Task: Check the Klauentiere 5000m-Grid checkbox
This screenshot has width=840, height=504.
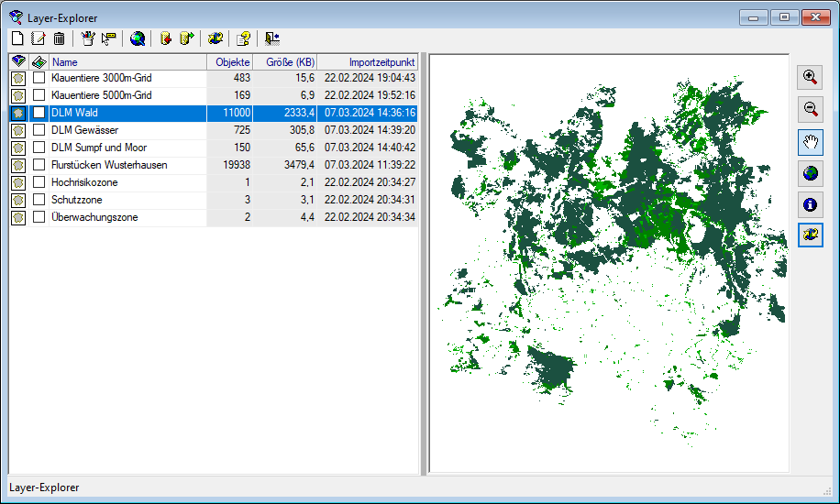Action: pos(39,94)
